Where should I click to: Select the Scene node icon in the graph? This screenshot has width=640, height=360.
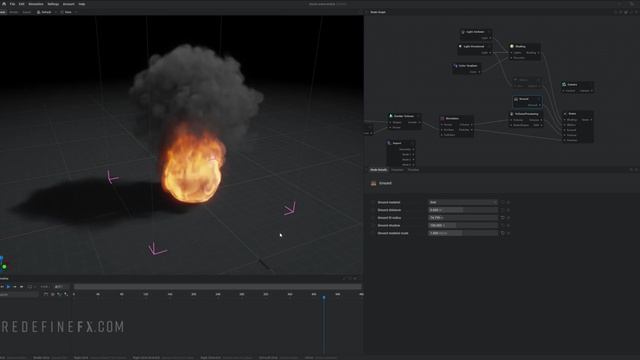tap(565, 114)
